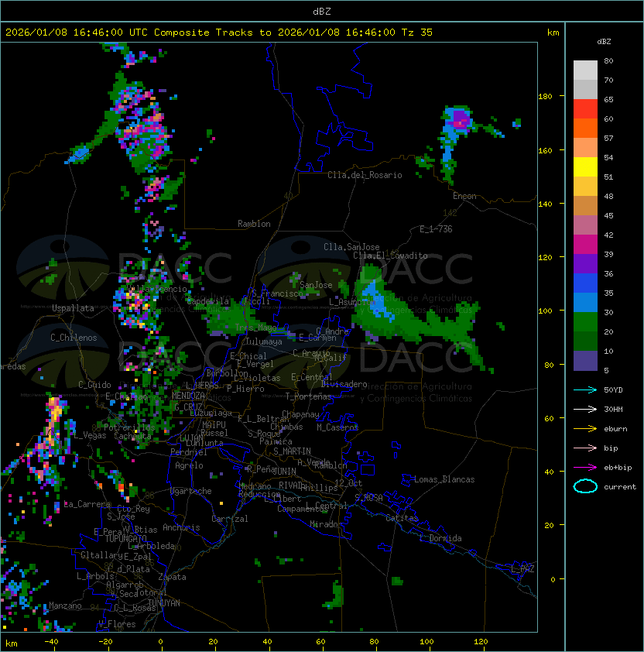Image resolution: width=644 pixels, height=652 pixels.
Task: Click the cyan 50YD arrow in legend
Action: click(585, 389)
